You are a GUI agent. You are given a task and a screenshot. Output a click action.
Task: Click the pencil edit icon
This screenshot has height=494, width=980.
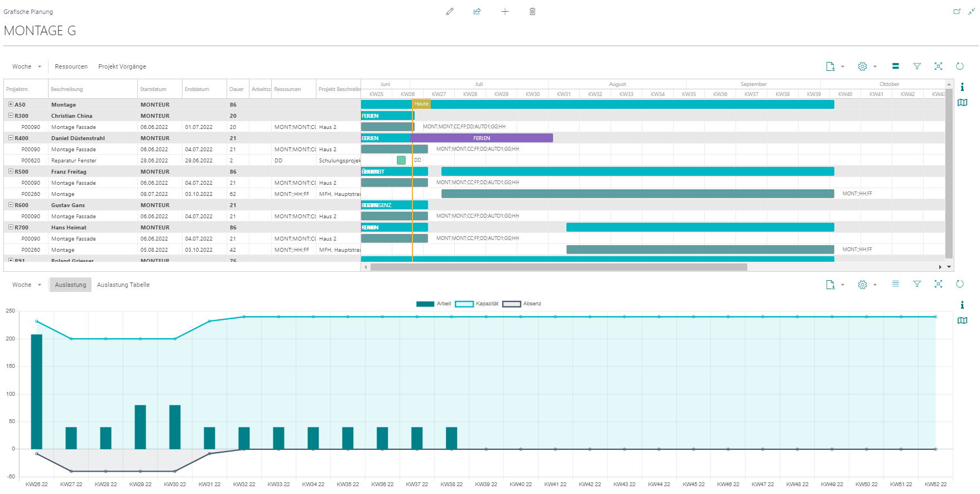point(450,11)
